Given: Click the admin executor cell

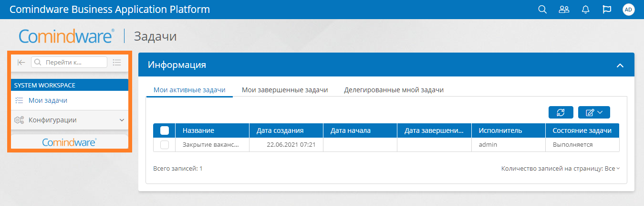Looking at the screenshot, I should 508,144.
